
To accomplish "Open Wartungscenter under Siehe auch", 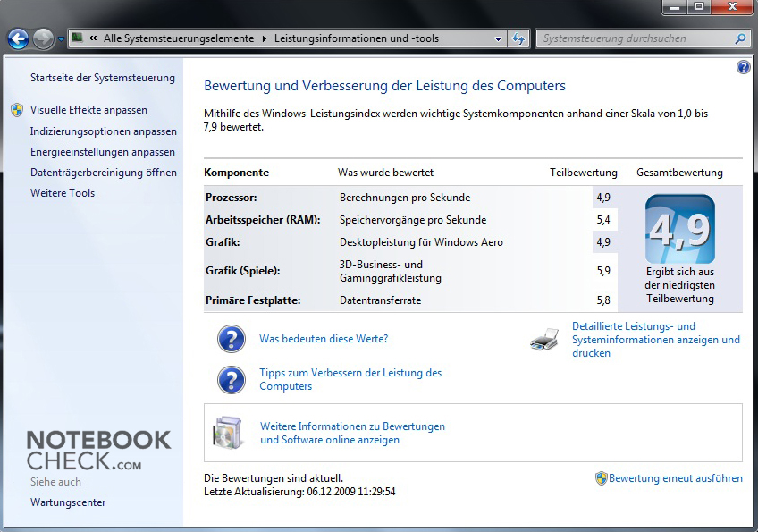I will [x=68, y=502].
